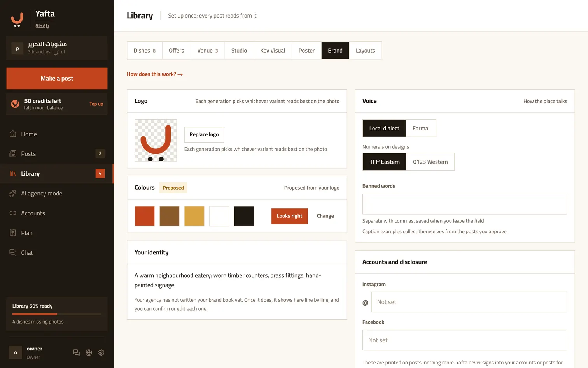Select the mustard yellow colour swatch
Screen dimensions: 588x368
coord(194,216)
